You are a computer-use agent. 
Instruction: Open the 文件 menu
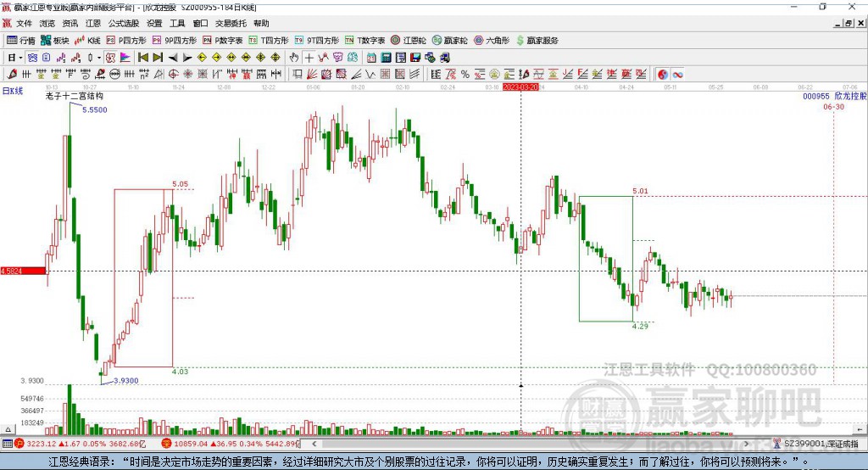tap(24, 23)
